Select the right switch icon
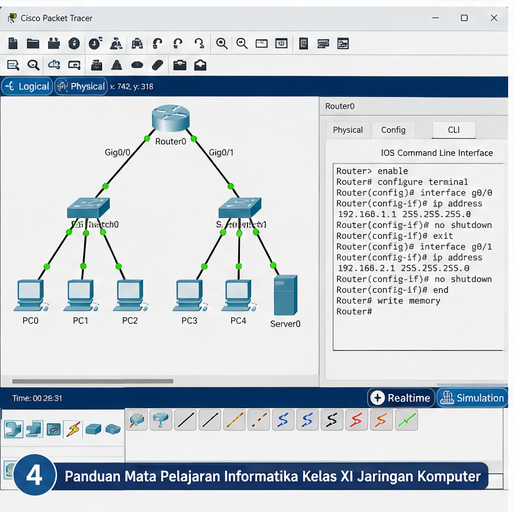 pyautogui.click(x=240, y=207)
